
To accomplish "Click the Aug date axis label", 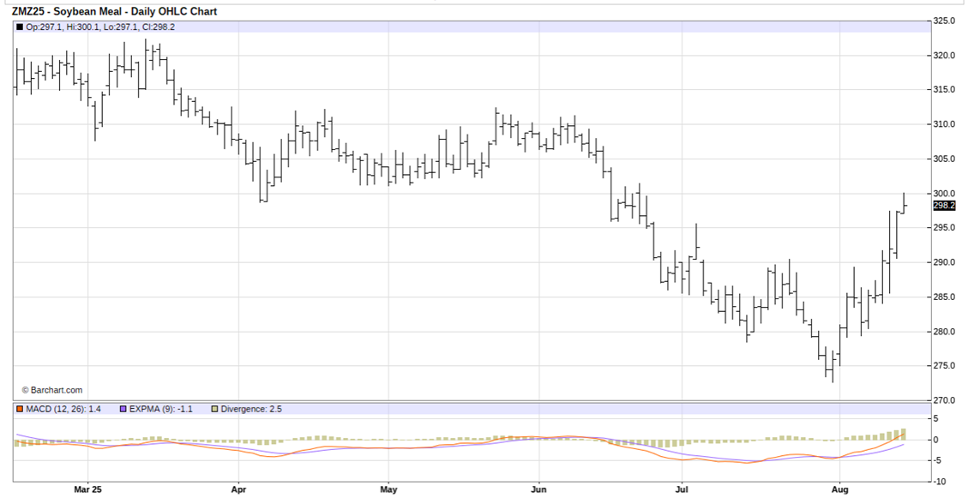I will 839,489.
